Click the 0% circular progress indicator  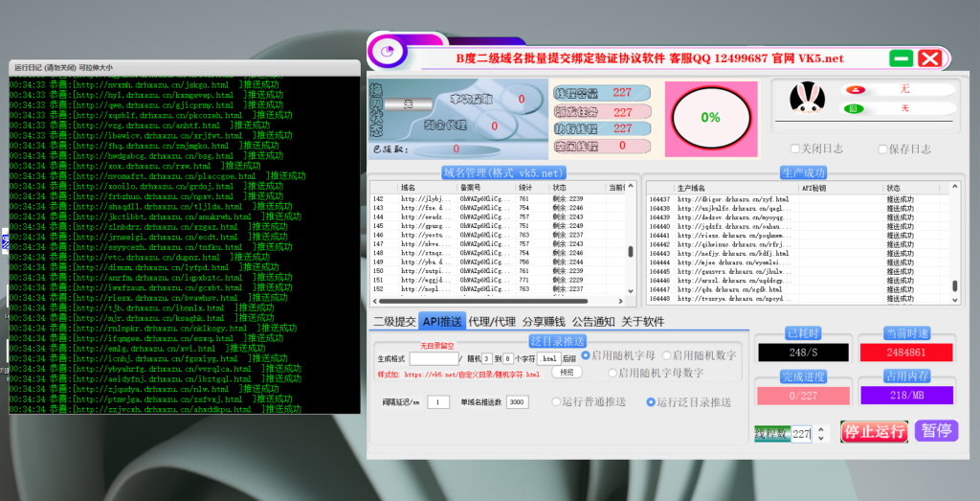coord(710,117)
